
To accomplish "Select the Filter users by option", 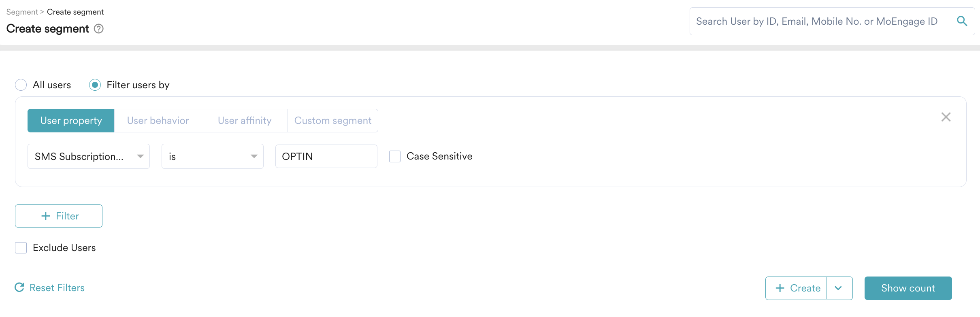I will [95, 85].
